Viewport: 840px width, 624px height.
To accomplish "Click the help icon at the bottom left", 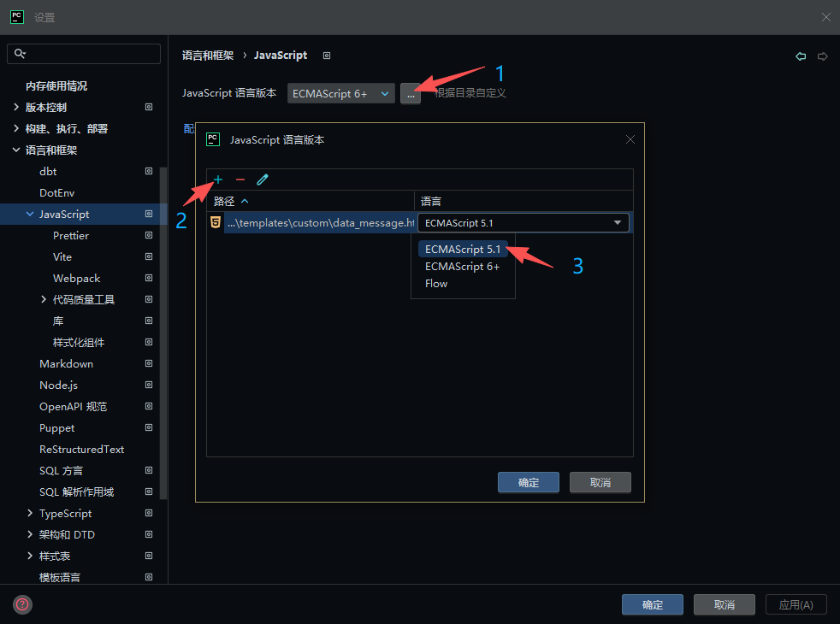I will point(22,604).
